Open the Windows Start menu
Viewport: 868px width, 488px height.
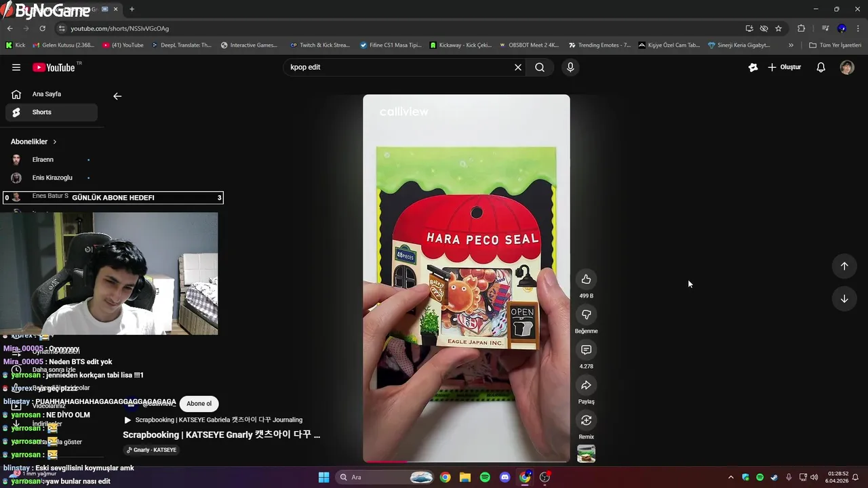click(x=323, y=477)
